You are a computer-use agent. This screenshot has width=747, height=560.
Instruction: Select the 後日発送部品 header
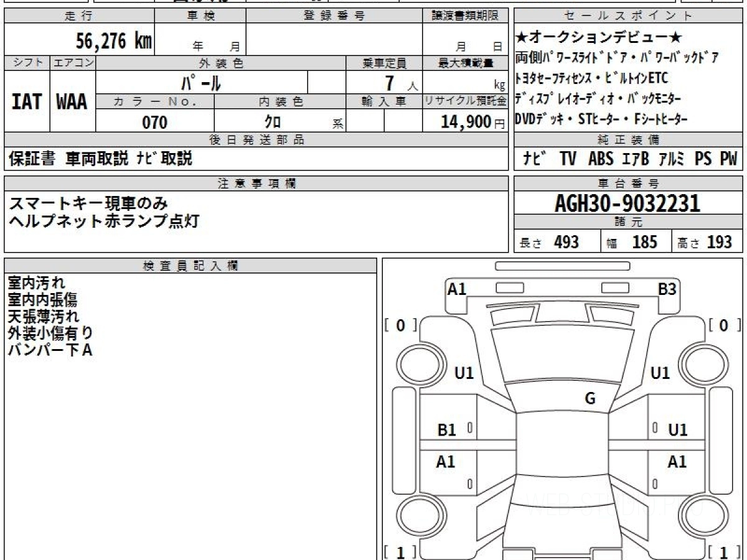pos(256,140)
